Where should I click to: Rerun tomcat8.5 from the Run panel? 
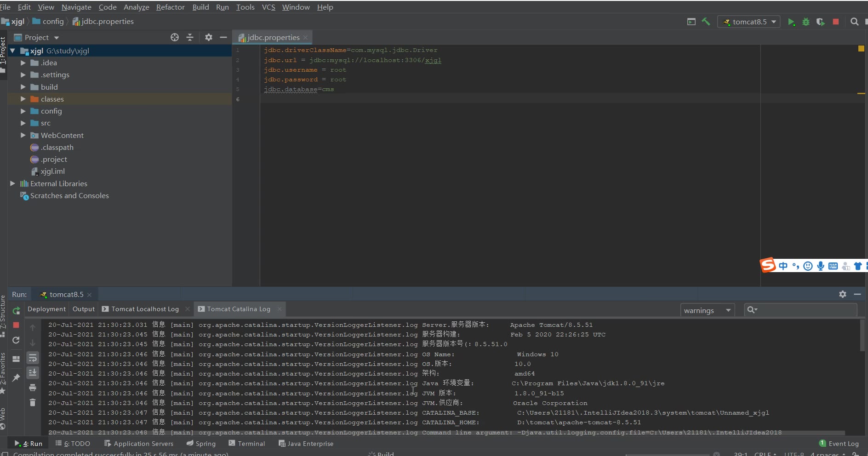(x=16, y=311)
